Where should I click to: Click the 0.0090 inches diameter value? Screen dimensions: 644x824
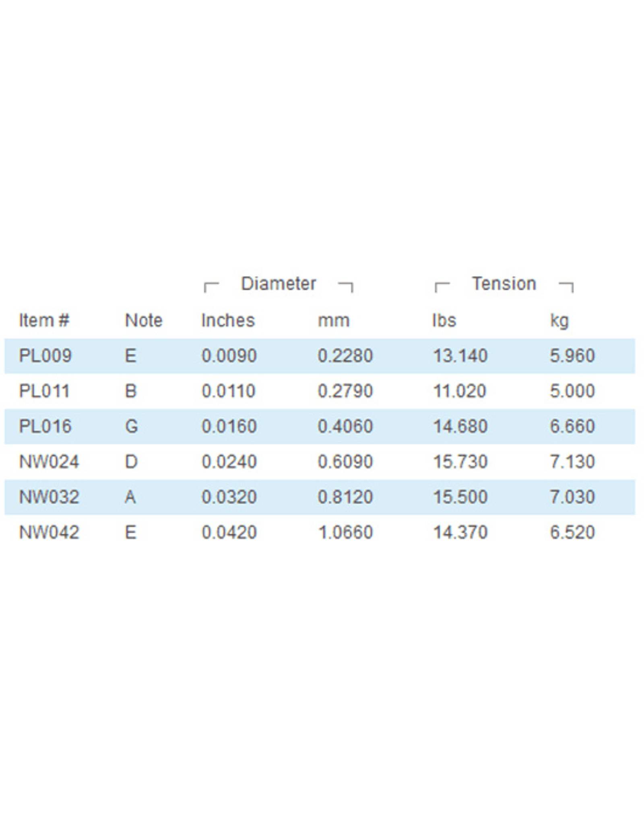coord(229,356)
